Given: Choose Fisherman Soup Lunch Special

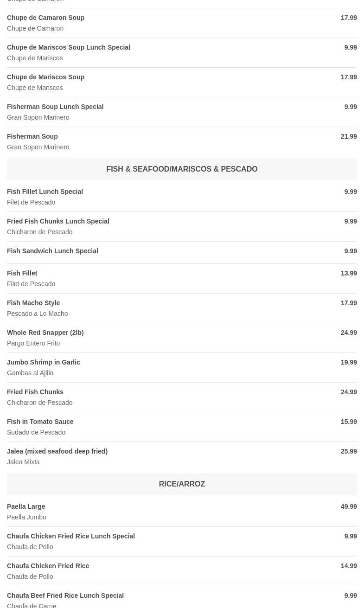Looking at the screenshot, I should (55, 107).
